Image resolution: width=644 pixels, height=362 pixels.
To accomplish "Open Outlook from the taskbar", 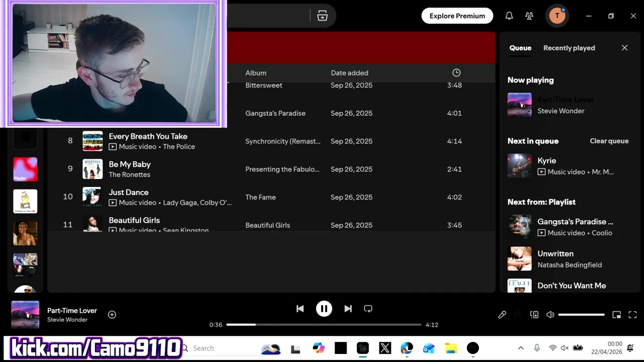I will click(x=429, y=348).
